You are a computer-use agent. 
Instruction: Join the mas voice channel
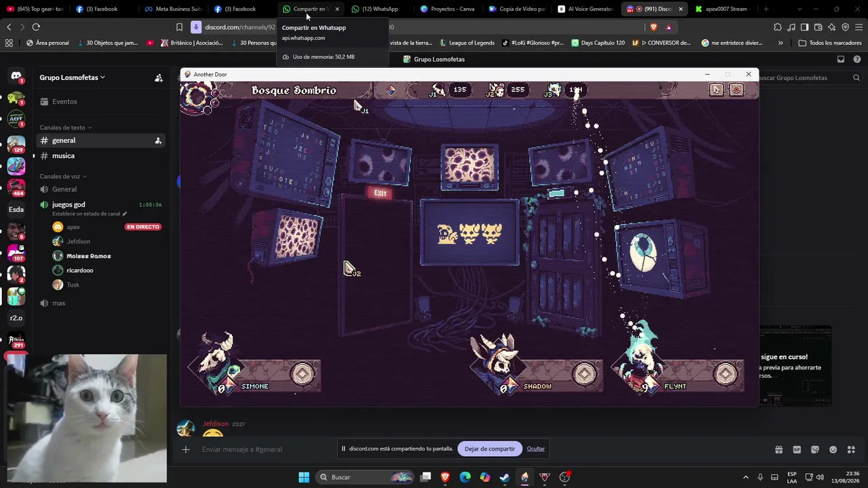tap(100, 303)
